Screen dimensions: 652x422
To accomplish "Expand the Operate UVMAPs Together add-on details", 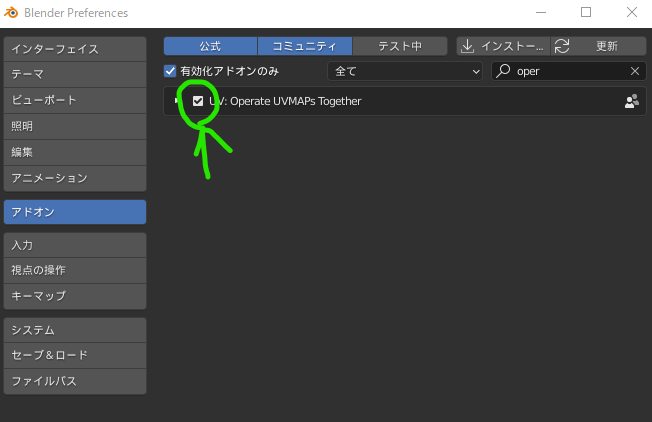I will tap(177, 101).
